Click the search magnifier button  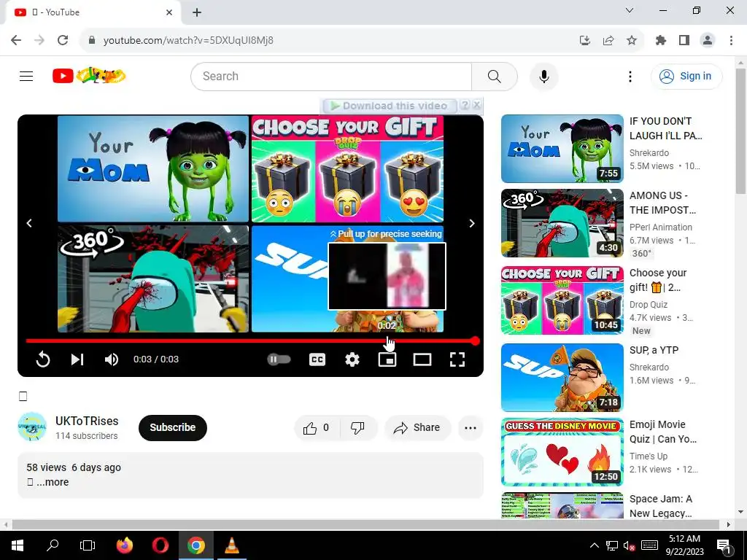click(x=495, y=76)
